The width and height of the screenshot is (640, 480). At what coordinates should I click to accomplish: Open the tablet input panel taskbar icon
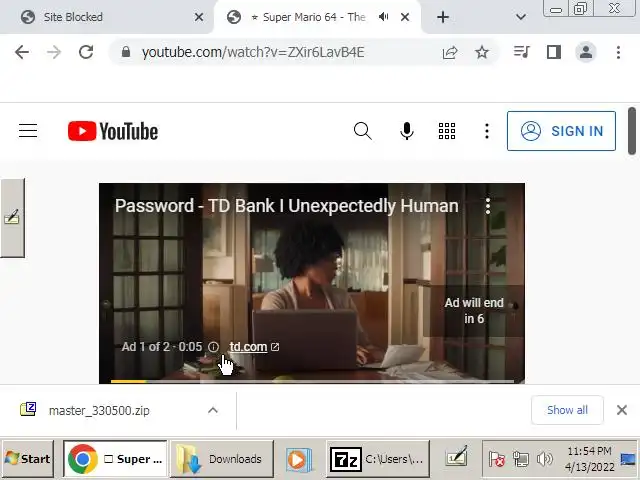[457, 459]
